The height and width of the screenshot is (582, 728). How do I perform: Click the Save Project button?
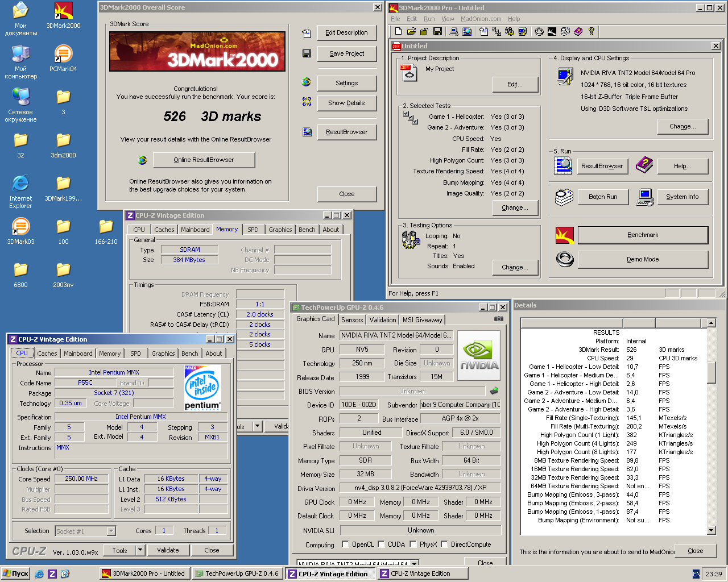(x=347, y=54)
